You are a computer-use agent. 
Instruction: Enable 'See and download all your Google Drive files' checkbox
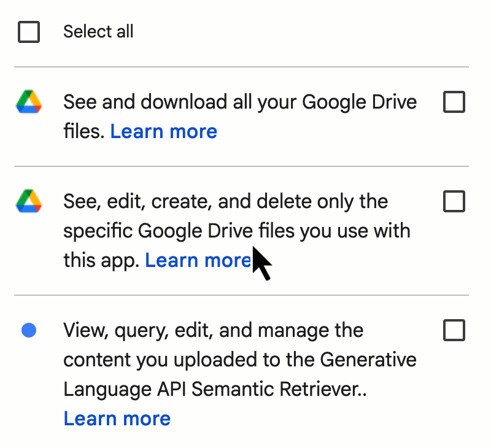(x=454, y=102)
